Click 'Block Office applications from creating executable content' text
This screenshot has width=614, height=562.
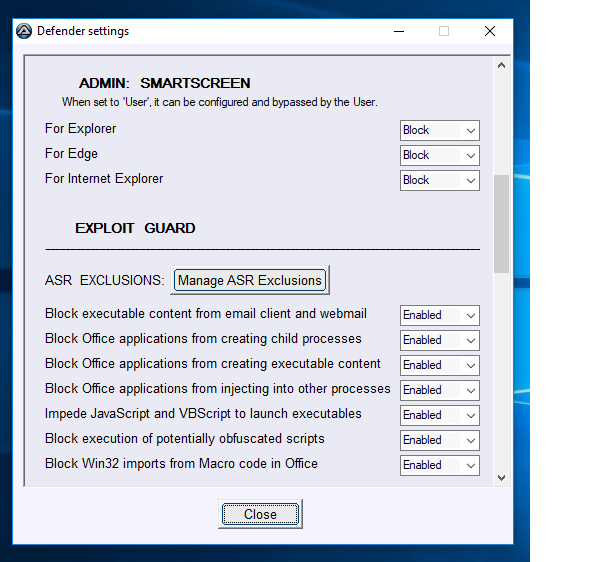(213, 364)
